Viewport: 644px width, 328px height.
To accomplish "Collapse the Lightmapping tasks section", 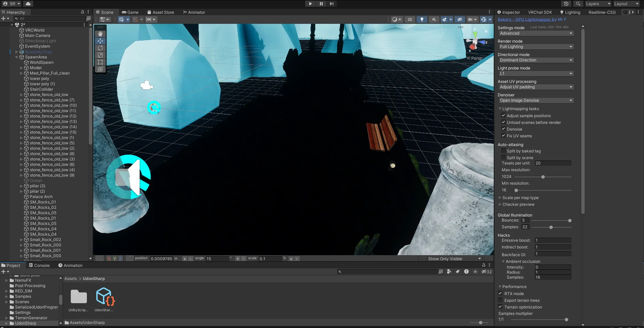I will click(x=500, y=108).
